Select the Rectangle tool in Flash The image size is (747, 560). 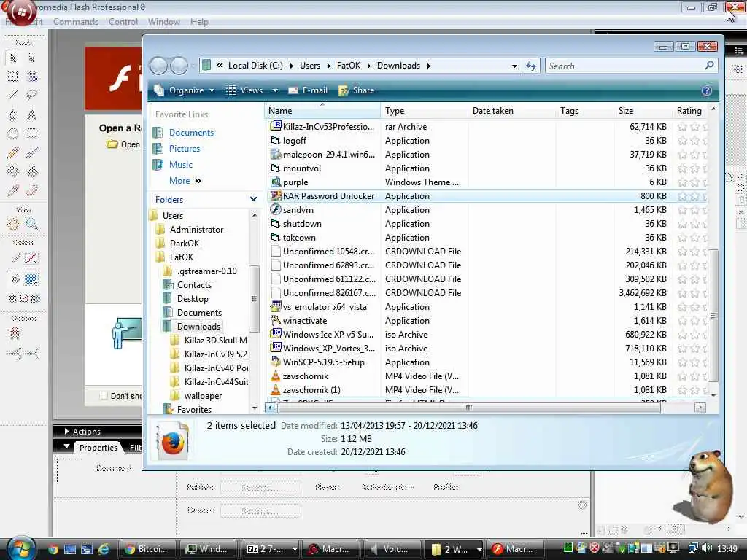pos(31,133)
